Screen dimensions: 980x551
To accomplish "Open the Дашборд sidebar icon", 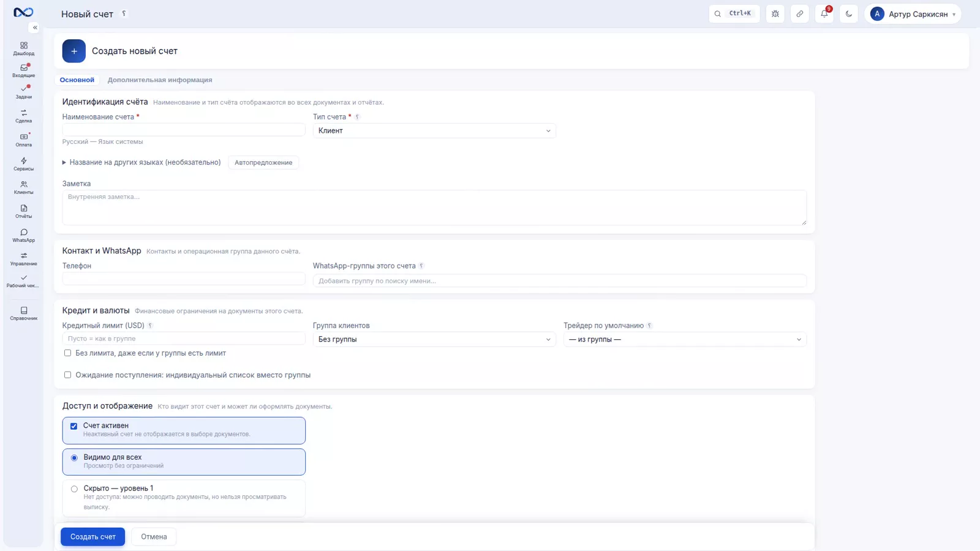I will pos(23,48).
